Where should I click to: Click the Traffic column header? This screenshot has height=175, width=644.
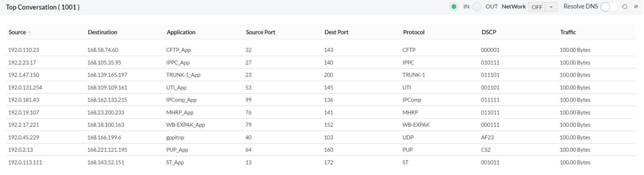pos(568,32)
